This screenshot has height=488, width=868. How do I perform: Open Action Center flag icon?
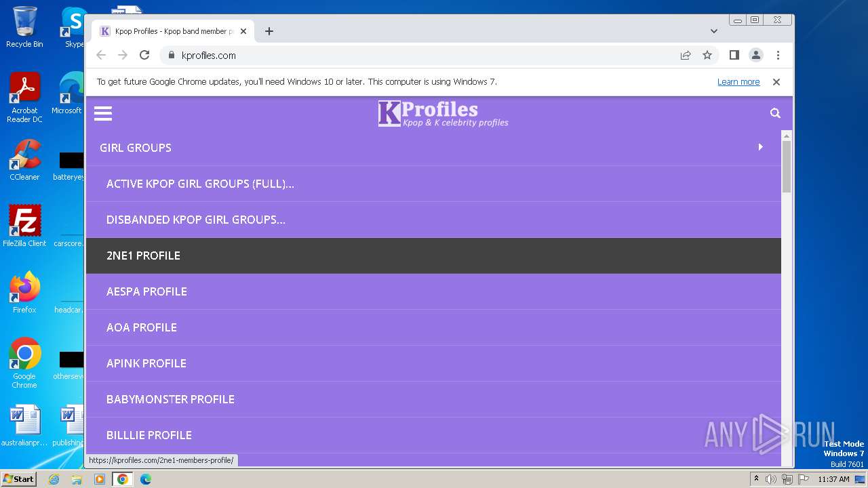(804, 479)
